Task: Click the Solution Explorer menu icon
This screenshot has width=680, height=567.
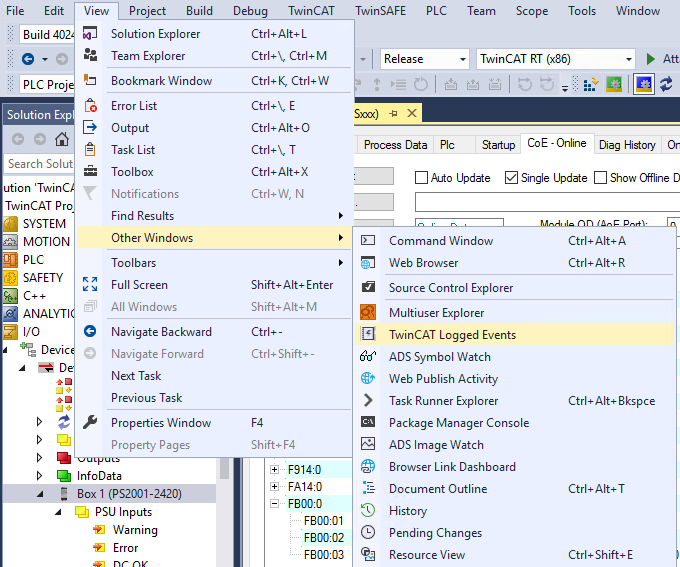Action: (x=90, y=33)
